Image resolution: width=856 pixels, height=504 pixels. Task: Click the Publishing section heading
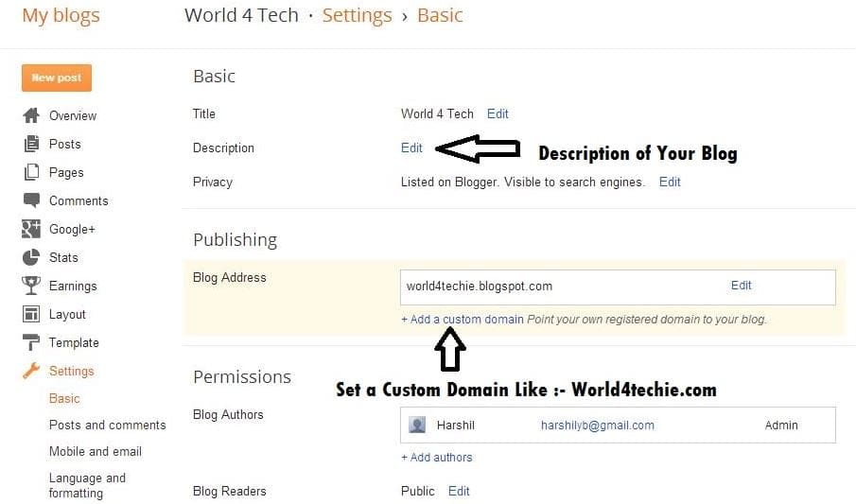236,240
